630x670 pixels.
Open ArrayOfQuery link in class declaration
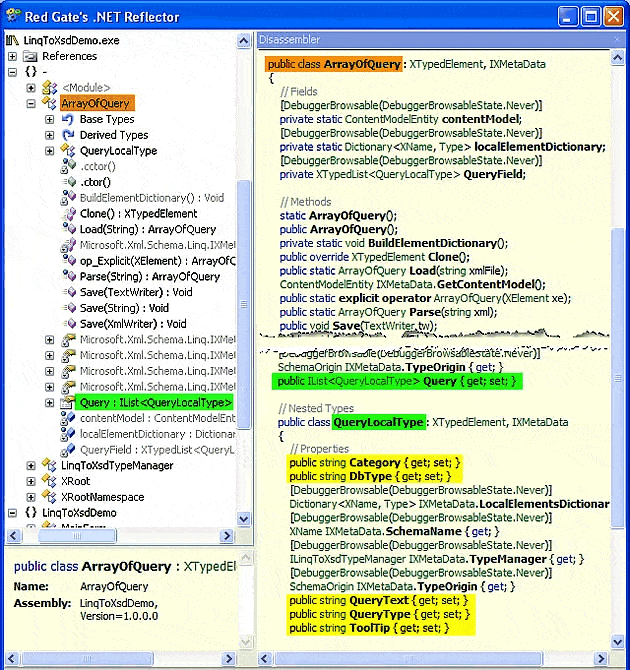click(362, 64)
